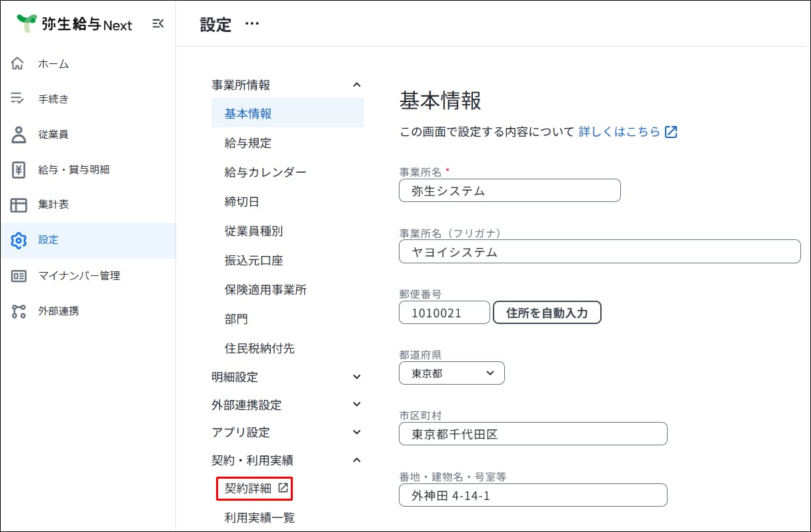This screenshot has height=532, width=811.
Task: Click the 設定 gear icon
Action: 18,240
